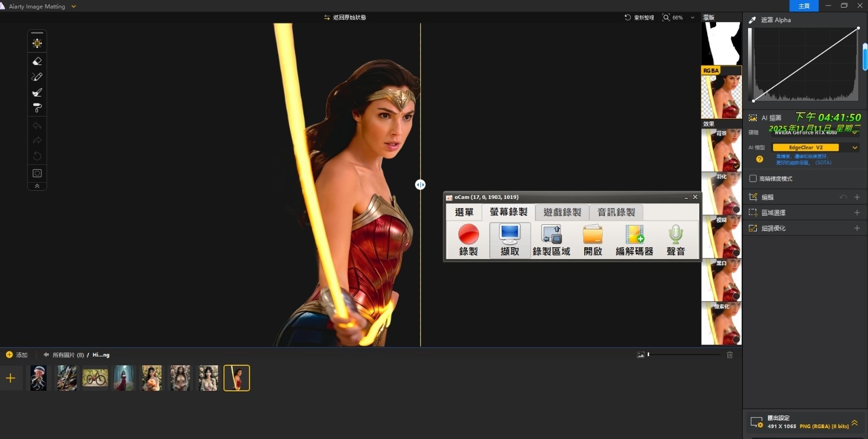Select the jellyfish image thumbnail
Image resolution: width=868 pixels, height=439 pixels.
[x=39, y=378]
